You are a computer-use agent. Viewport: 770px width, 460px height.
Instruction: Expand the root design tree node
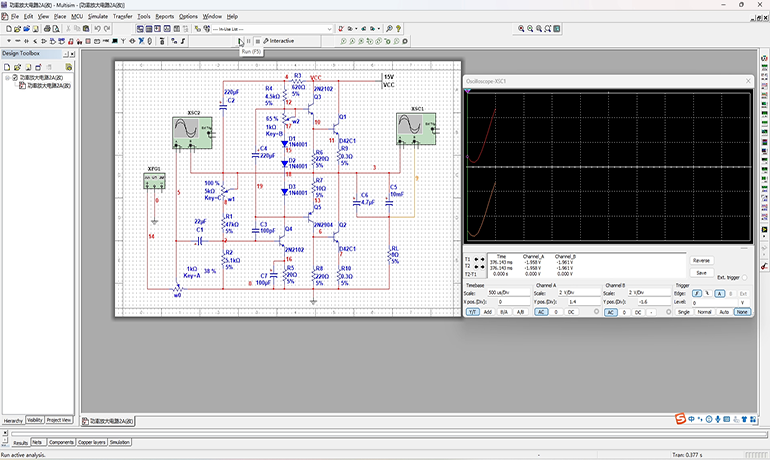(x=7, y=78)
